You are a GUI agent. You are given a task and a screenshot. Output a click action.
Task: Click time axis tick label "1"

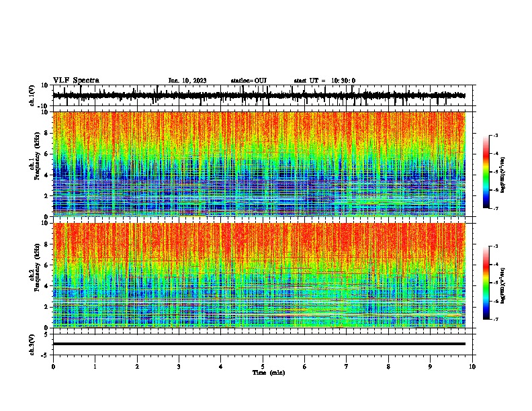click(x=95, y=367)
